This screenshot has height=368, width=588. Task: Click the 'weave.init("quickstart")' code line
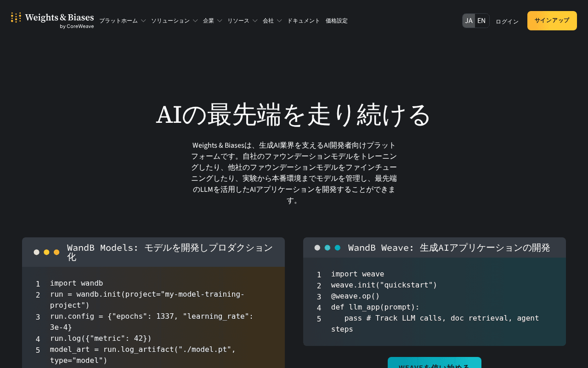(x=384, y=285)
